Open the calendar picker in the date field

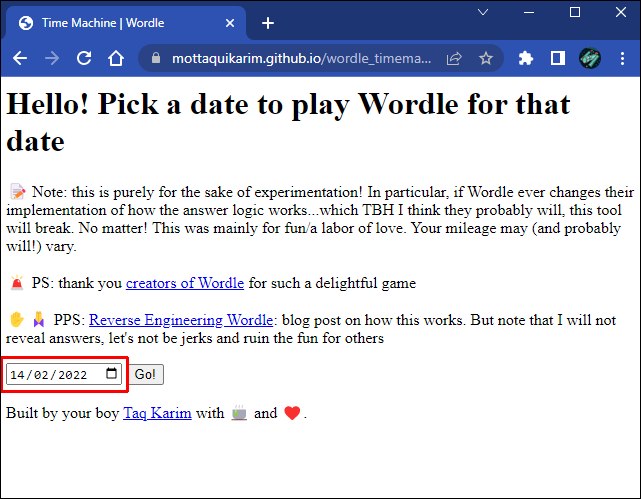[x=111, y=373]
